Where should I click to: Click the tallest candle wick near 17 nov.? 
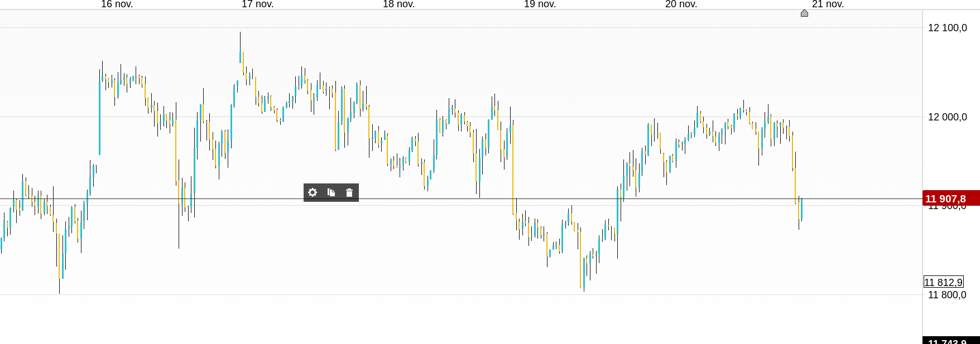[241, 42]
